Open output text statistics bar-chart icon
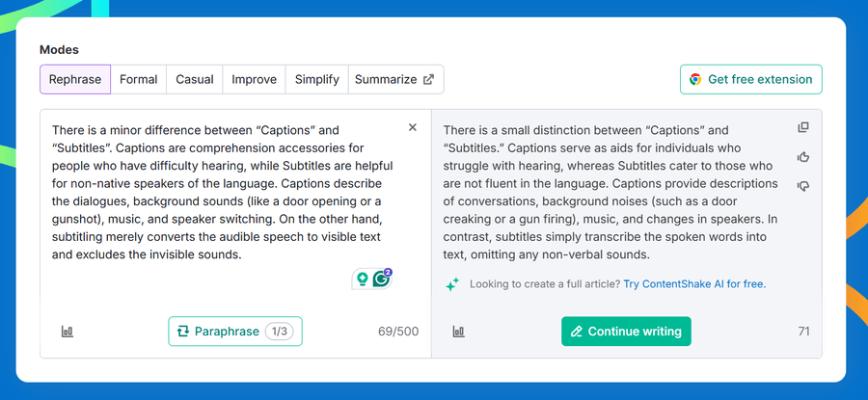868x400 pixels. [x=458, y=332]
